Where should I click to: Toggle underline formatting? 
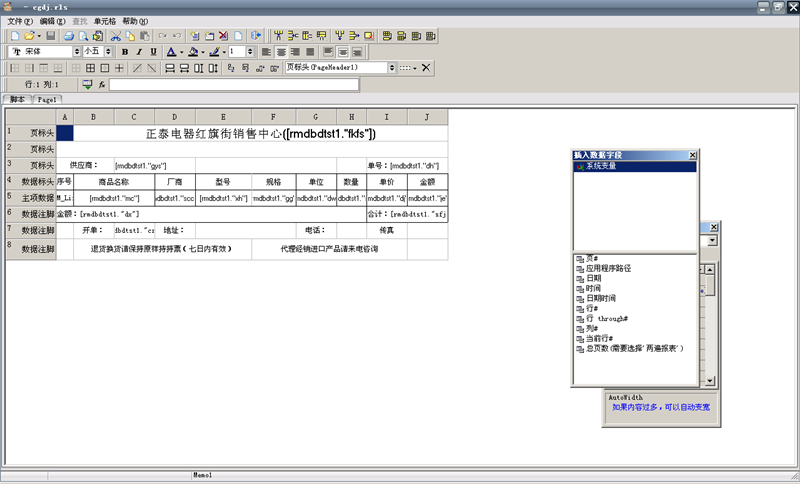153,52
